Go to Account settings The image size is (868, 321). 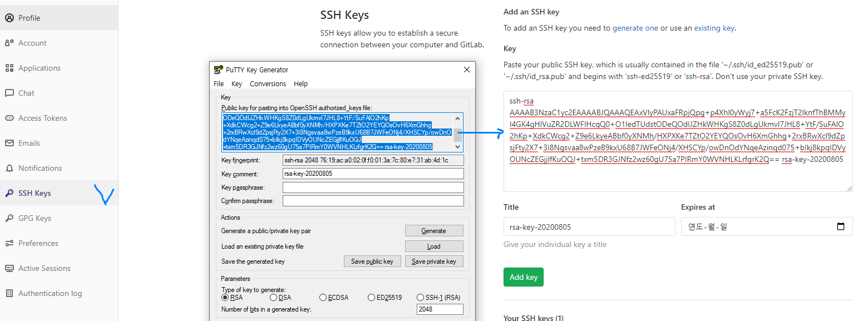pos(59,43)
